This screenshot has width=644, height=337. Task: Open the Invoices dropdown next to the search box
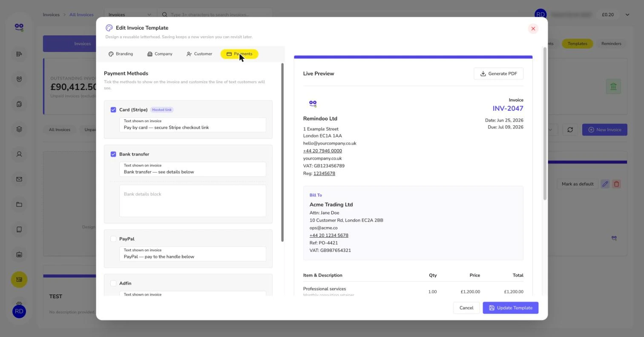(x=130, y=14)
